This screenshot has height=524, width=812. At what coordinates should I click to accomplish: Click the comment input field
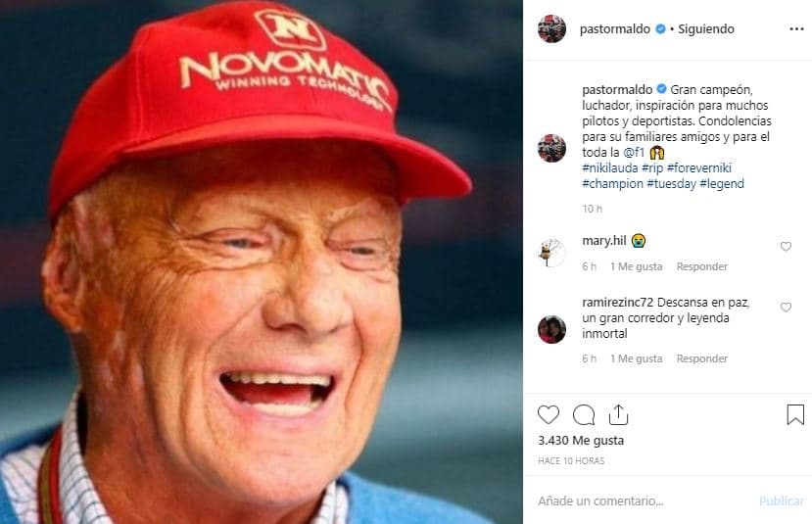point(642,500)
